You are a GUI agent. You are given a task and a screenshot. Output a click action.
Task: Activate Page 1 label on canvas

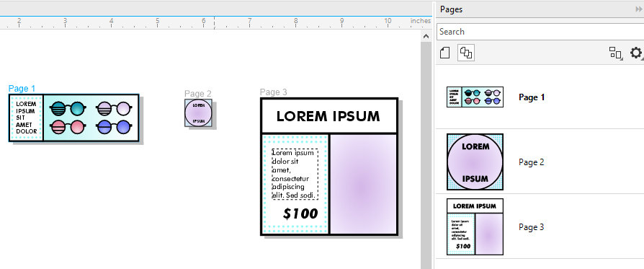(22, 89)
